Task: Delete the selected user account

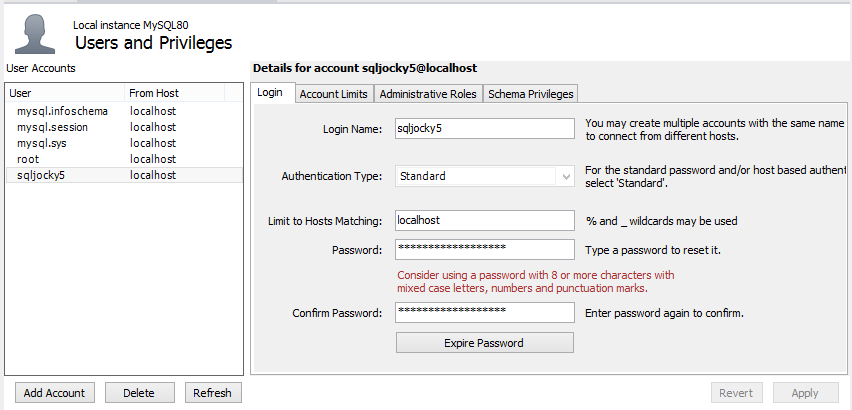Action: tap(139, 393)
